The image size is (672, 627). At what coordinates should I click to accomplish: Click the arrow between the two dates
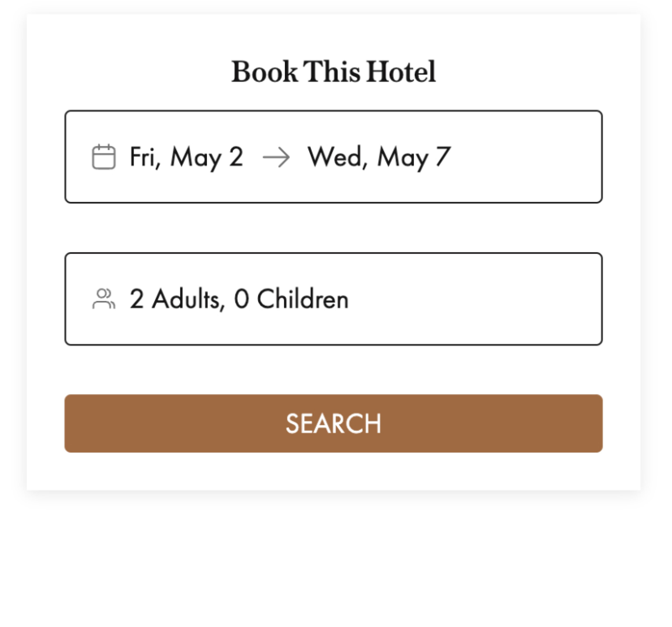click(276, 157)
